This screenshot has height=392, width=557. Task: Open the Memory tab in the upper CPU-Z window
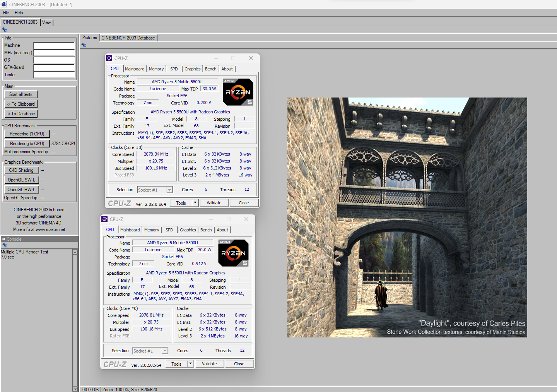[156, 69]
